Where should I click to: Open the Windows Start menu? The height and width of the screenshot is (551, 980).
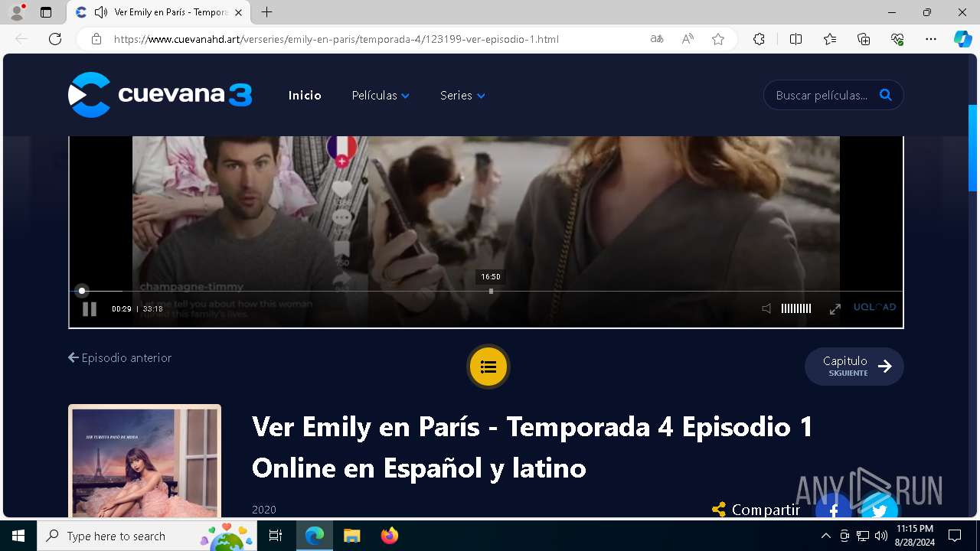tap(18, 536)
